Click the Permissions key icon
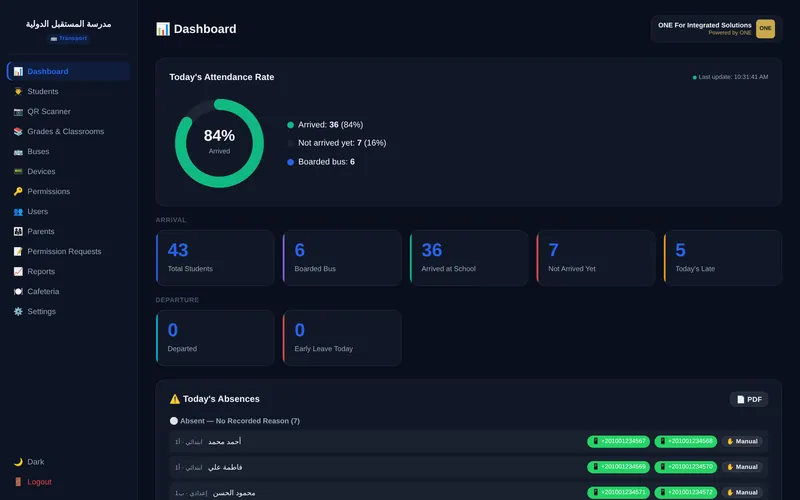The width and height of the screenshot is (800, 500). pyautogui.click(x=18, y=191)
